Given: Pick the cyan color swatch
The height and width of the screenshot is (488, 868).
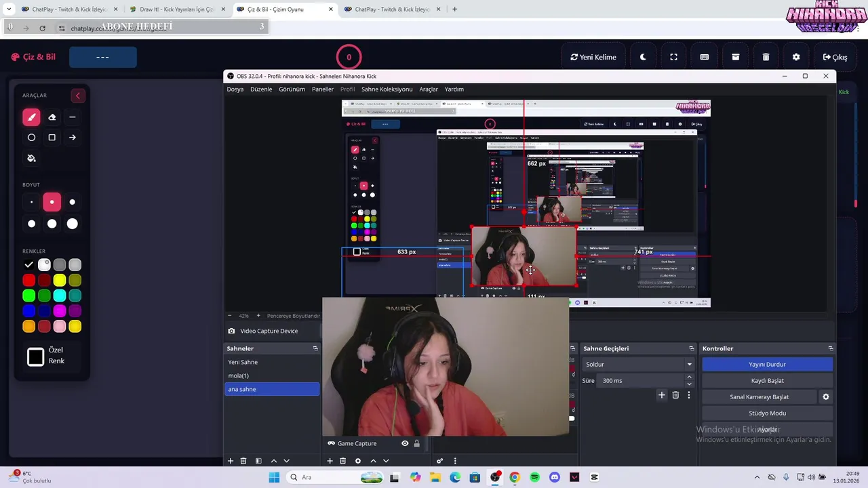Looking at the screenshot, I should click(x=60, y=296).
